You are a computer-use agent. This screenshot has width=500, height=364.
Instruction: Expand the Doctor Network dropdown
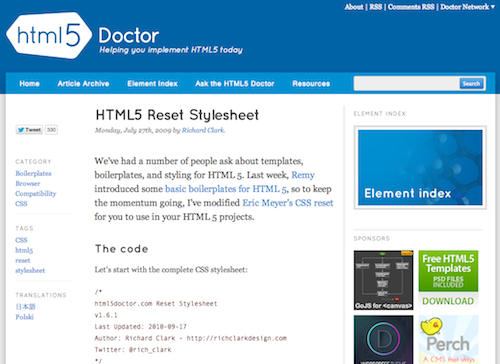click(x=467, y=7)
